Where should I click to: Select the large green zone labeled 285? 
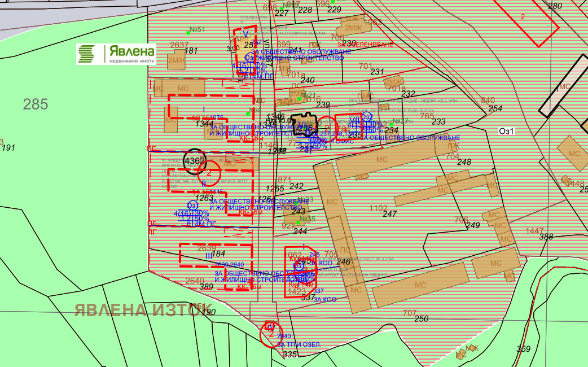click(x=36, y=104)
